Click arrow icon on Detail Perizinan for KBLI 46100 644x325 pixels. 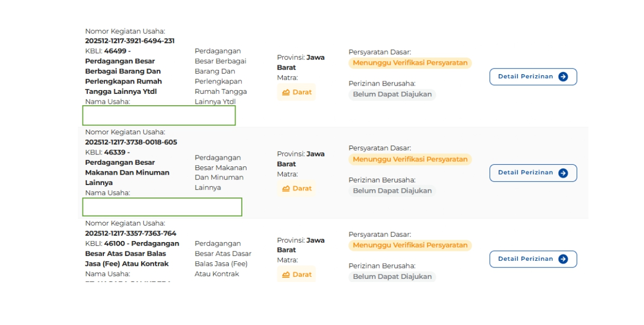(563, 259)
